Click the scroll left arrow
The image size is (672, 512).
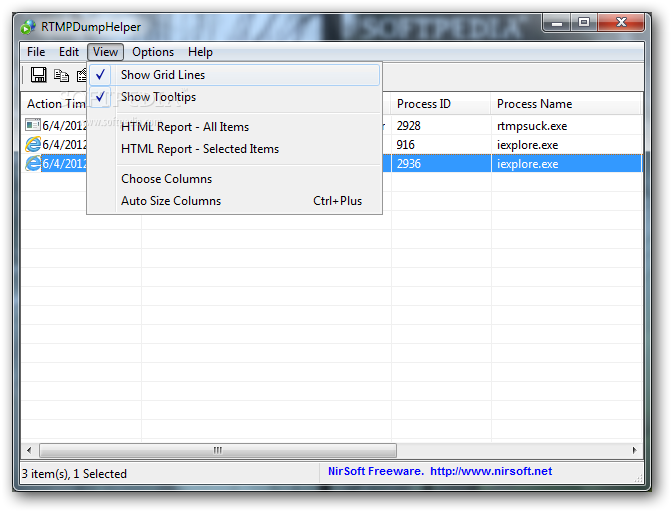pos(29,450)
